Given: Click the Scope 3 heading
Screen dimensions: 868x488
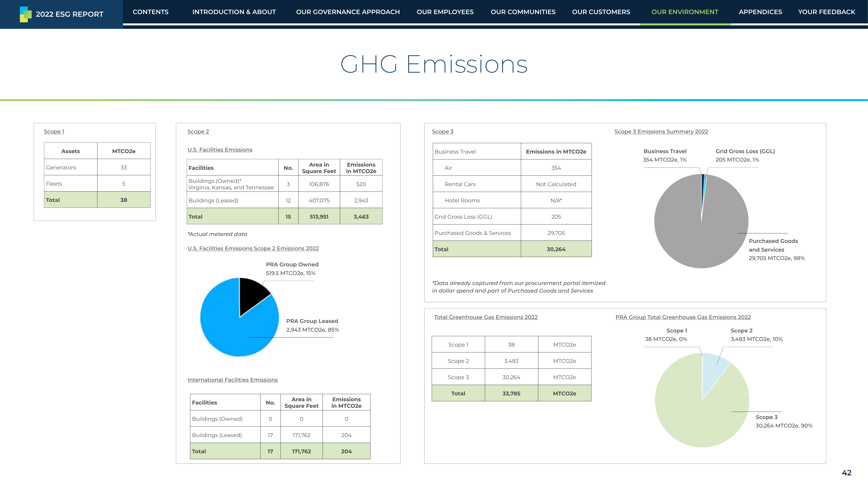Looking at the screenshot, I should point(443,131).
